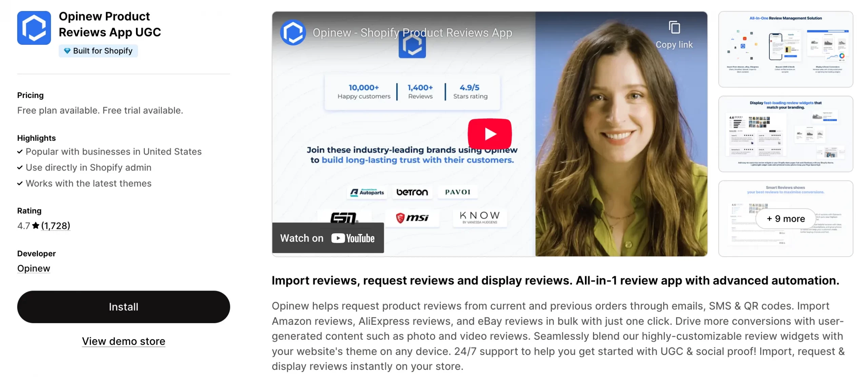Click the Install button
The width and height of the screenshot is (868, 377).
(123, 307)
